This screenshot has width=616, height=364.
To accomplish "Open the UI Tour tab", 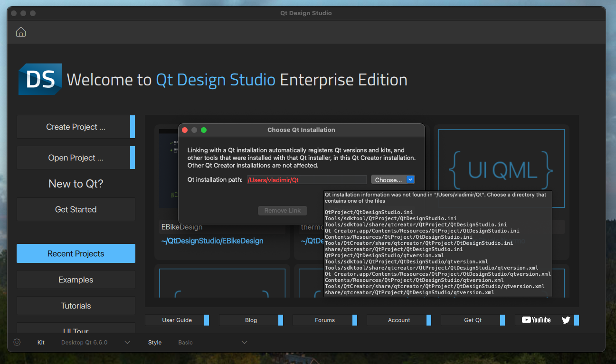I will (76, 328).
